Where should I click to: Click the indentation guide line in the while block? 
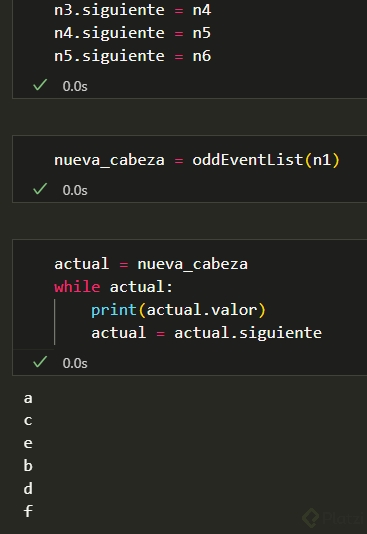(54, 322)
